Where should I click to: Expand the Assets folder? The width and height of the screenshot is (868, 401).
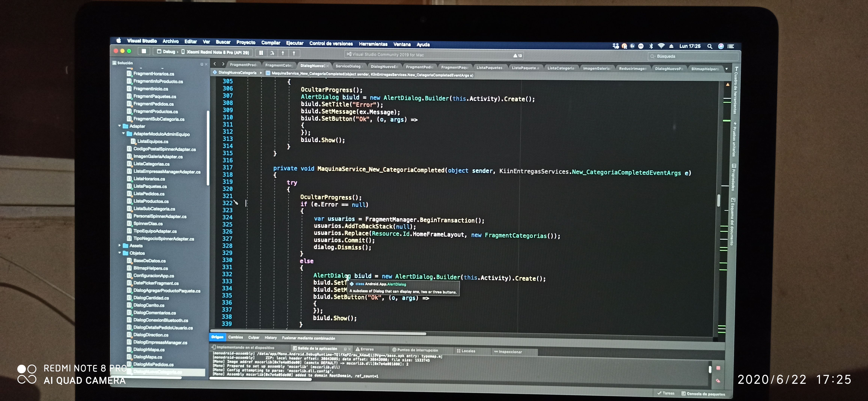coord(120,246)
